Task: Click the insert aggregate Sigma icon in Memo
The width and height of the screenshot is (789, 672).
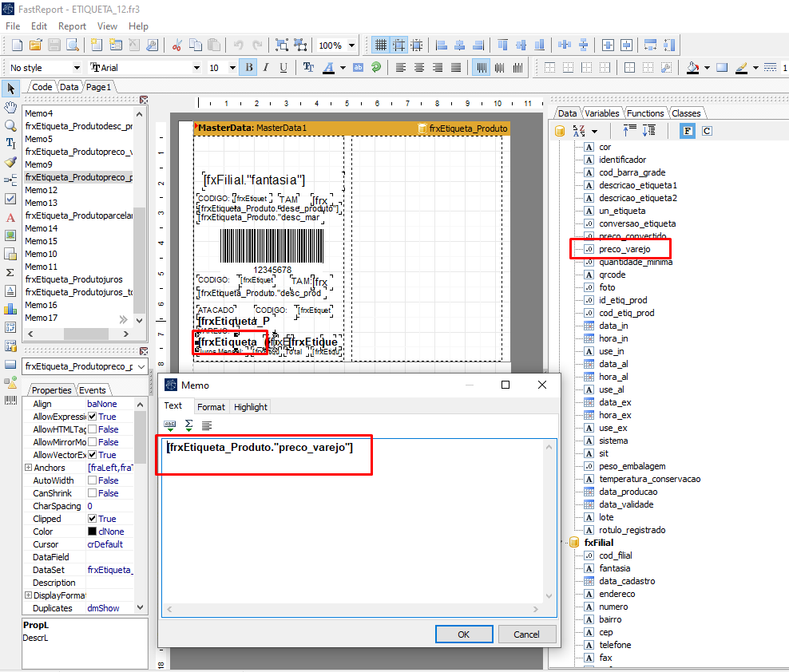Action: 188,425
